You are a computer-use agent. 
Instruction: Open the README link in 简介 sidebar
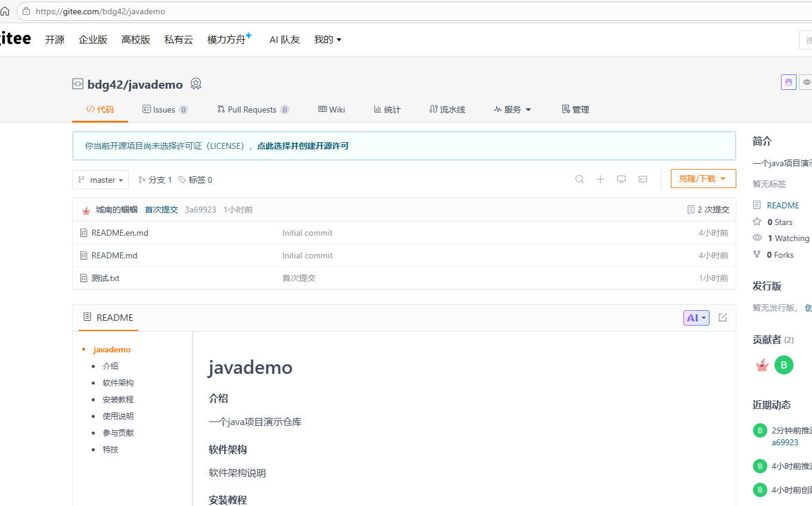point(783,205)
